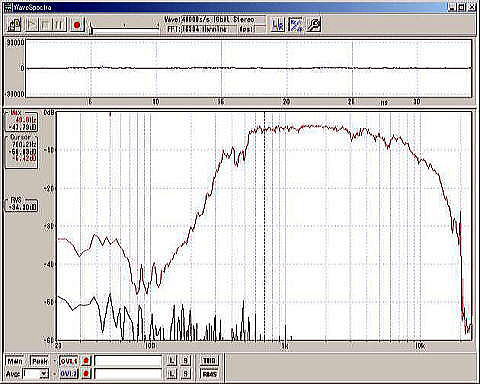Capture overlay 1 using its red dot button
This screenshot has width=480, height=384.
point(86,361)
